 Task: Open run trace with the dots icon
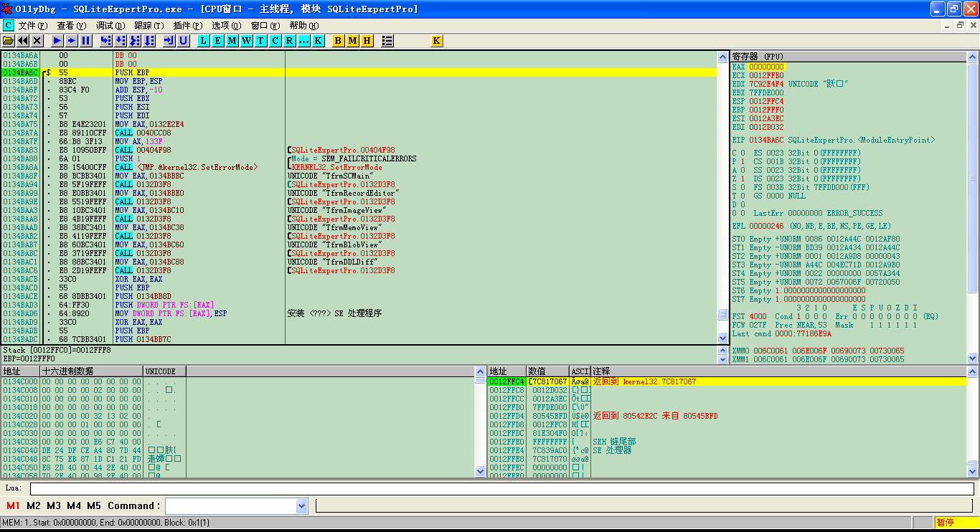pos(304,41)
